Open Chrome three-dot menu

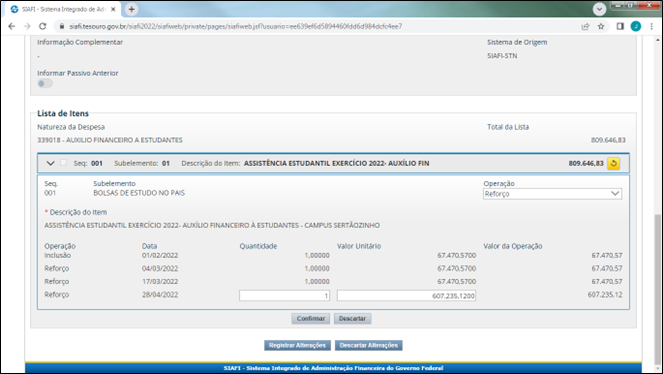coord(652,26)
